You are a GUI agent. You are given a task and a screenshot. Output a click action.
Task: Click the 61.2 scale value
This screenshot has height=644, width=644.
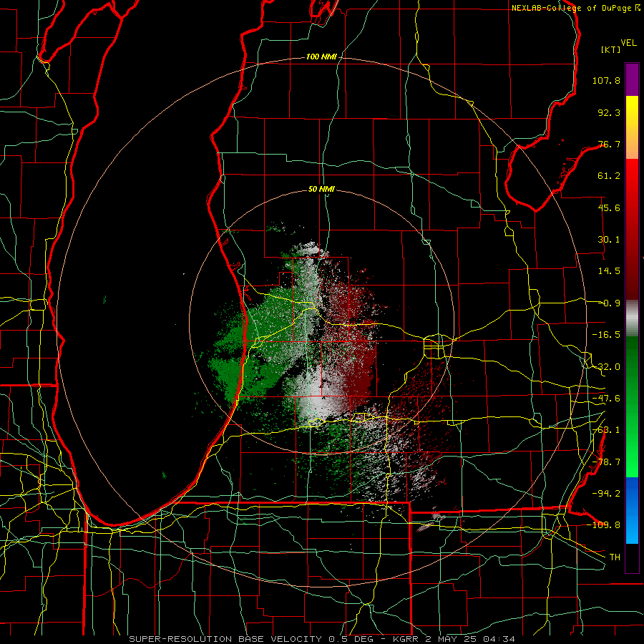609,176
